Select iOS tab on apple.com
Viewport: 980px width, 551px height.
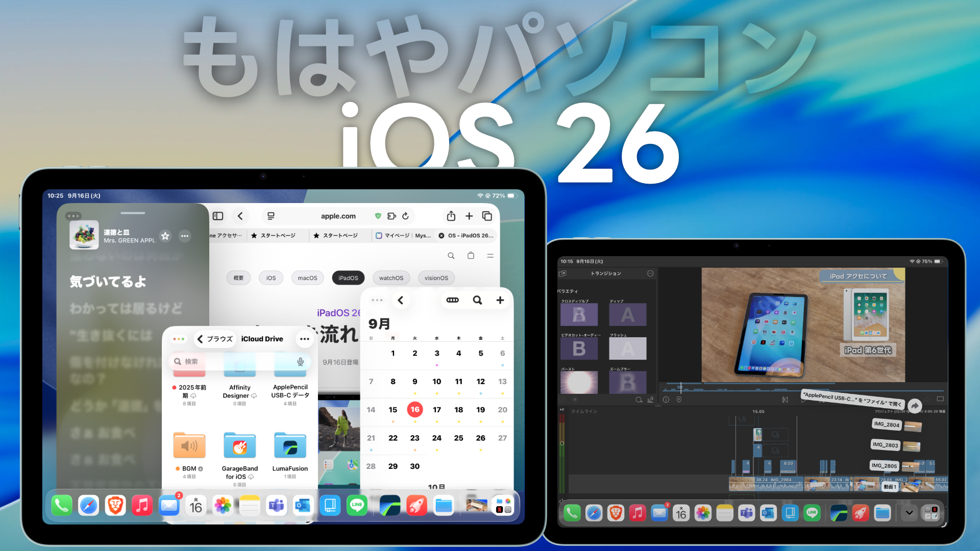click(271, 278)
